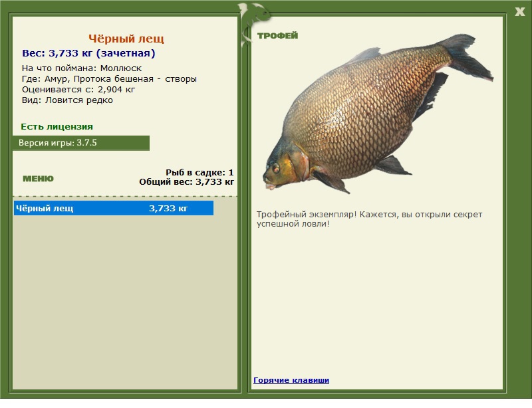The width and height of the screenshot is (532, 408).
Task: Click the Чёрный лещ title
Action: tap(126, 39)
